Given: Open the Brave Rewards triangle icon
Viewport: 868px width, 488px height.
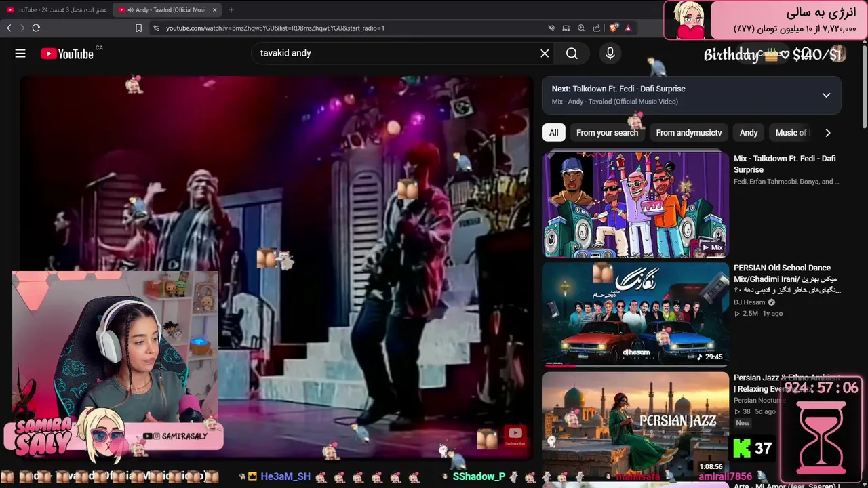Looking at the screenshot, I should (x=628, y=28).
